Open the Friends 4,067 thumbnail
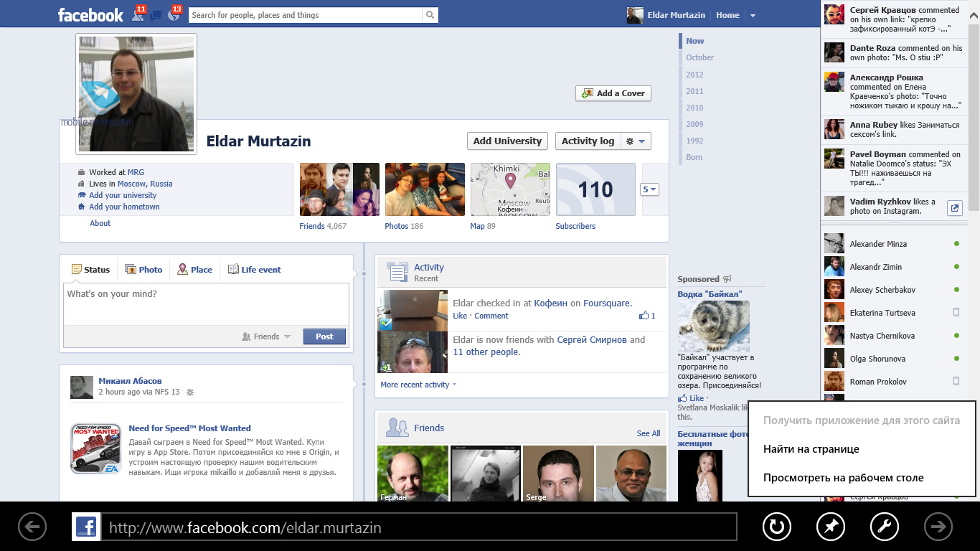Image resolution: width=980 pixels, height=551 pixels. coord(339,189)
